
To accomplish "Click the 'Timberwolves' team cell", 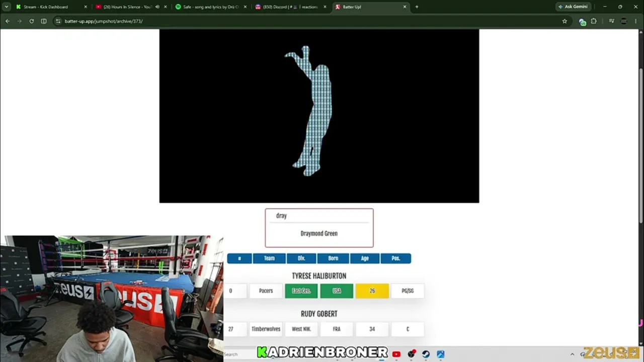I will click(x=266, y=329).
